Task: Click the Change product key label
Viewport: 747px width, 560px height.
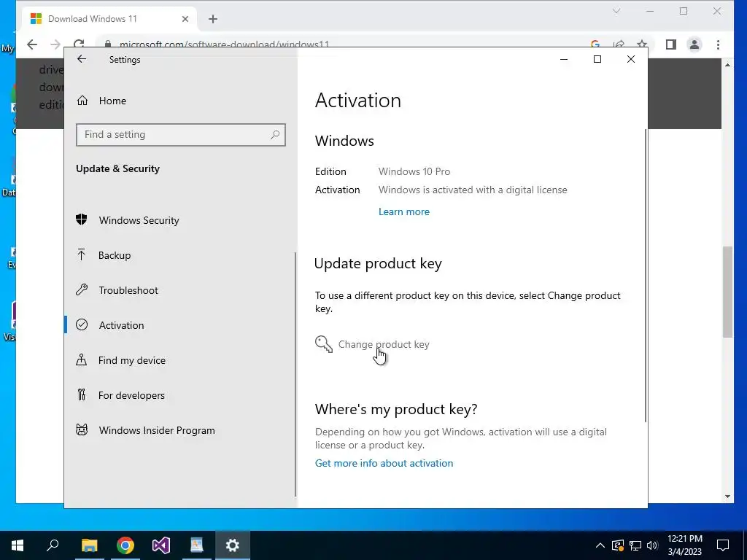Action: [x=384, y=344]
